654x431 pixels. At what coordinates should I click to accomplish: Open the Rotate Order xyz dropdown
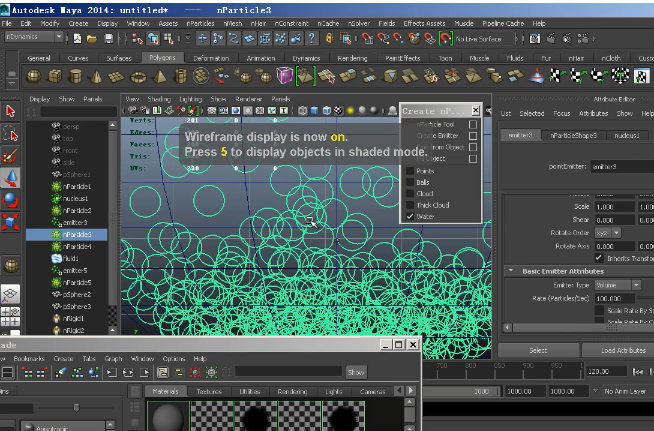(607, 232)
